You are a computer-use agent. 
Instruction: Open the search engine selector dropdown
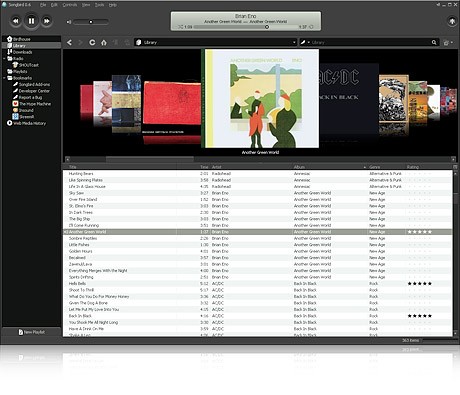(305, 42)
